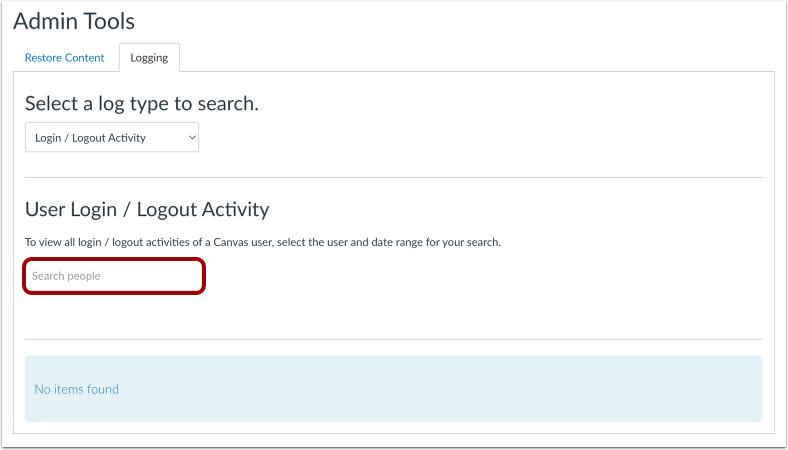Viewport: 788px width, 450px height.
Task: Select the Logging tab
Action: tap(149, 58)
